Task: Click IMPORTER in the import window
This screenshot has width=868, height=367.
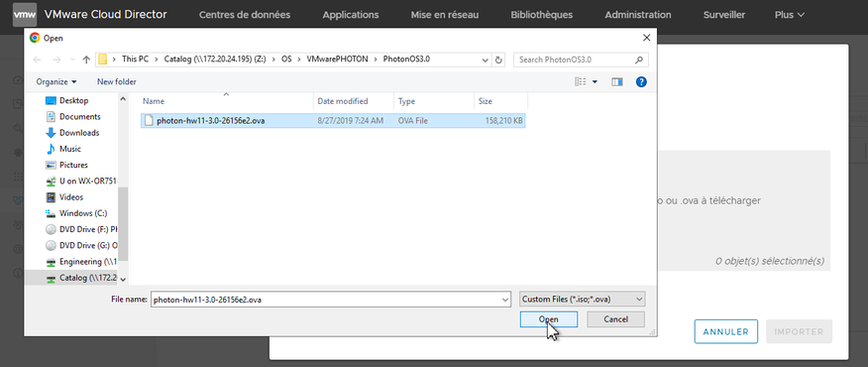Action: [x=799, y=332]
